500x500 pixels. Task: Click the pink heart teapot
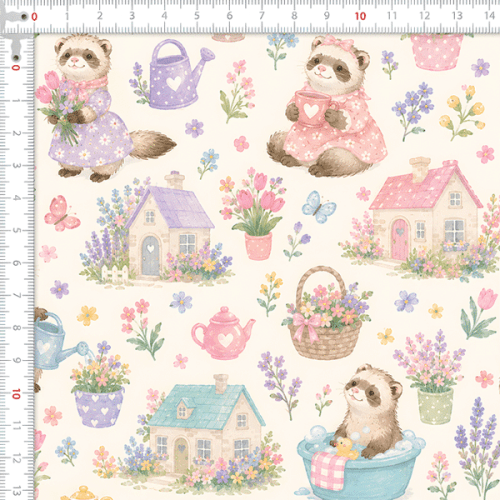pos(223,333)
